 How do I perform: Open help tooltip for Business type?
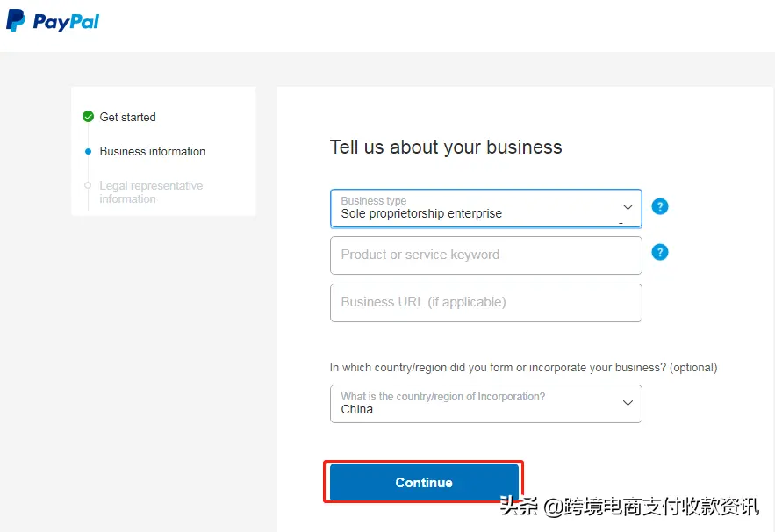coord(660,207)
